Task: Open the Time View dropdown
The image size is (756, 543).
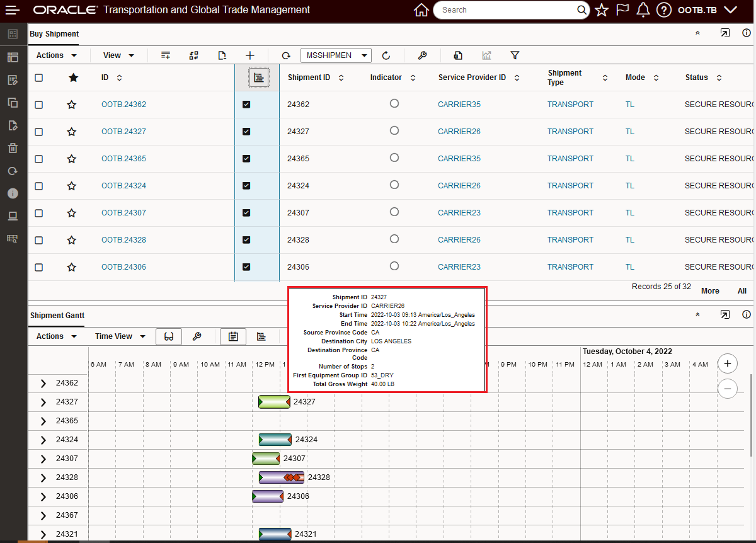Action: (x=120, y=336)
